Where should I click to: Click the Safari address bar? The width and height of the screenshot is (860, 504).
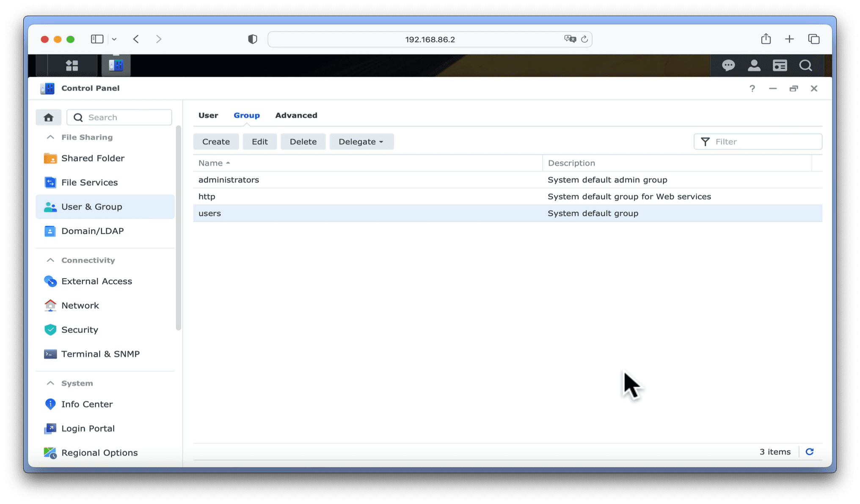[x=430, y=39]
